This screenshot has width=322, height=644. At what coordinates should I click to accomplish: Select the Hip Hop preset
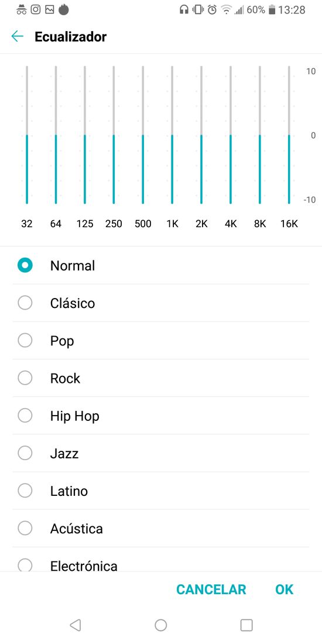tap(160, 416)
